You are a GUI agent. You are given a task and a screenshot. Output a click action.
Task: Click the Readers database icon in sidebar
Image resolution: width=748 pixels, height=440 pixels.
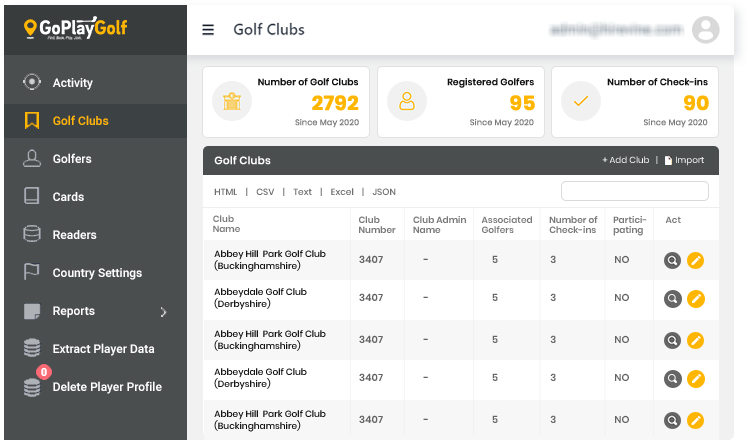click(x=32, y=234)
